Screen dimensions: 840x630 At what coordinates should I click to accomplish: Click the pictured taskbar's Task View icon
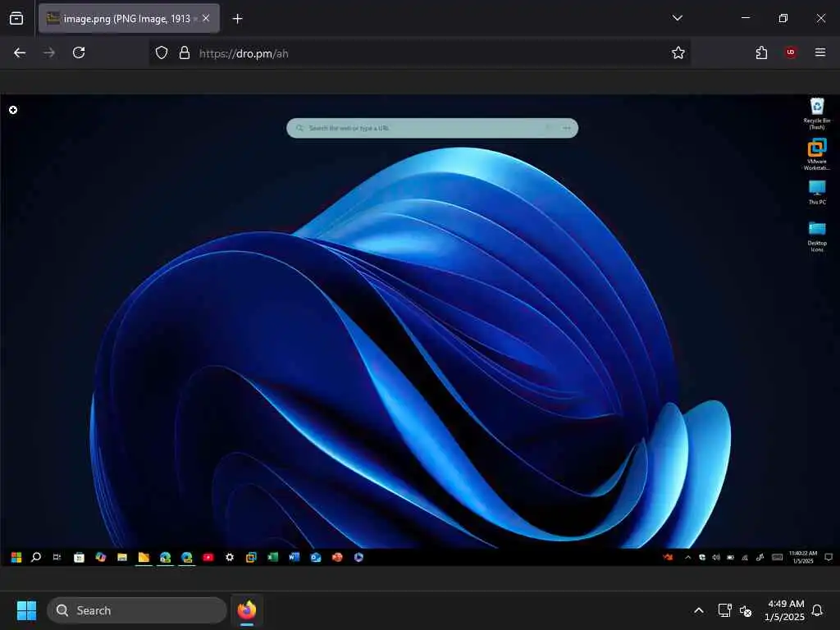[x=57, y=557]
